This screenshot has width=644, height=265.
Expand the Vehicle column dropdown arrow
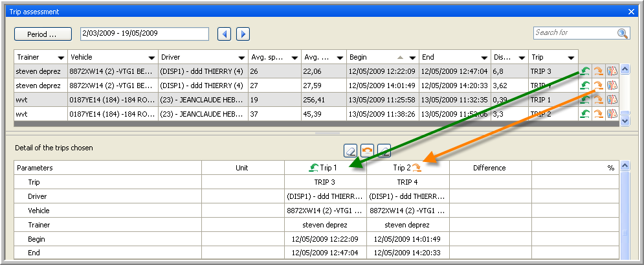point(151,57)
